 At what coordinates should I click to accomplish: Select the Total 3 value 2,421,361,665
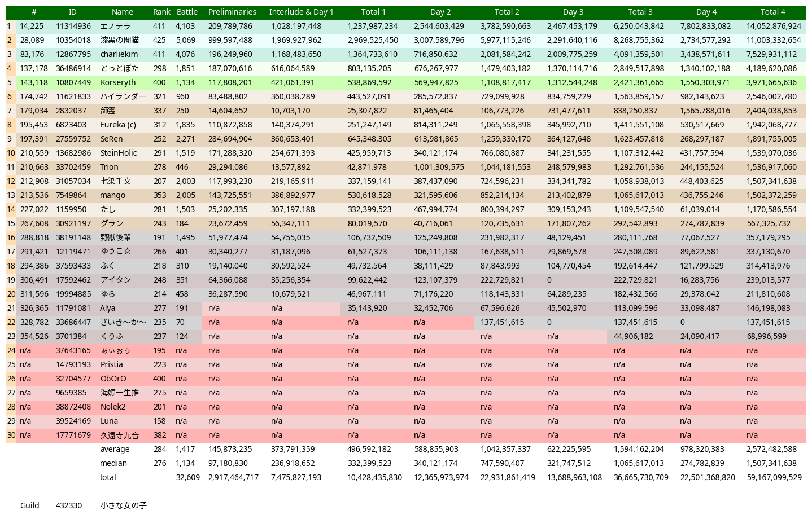tap(639, 82)
